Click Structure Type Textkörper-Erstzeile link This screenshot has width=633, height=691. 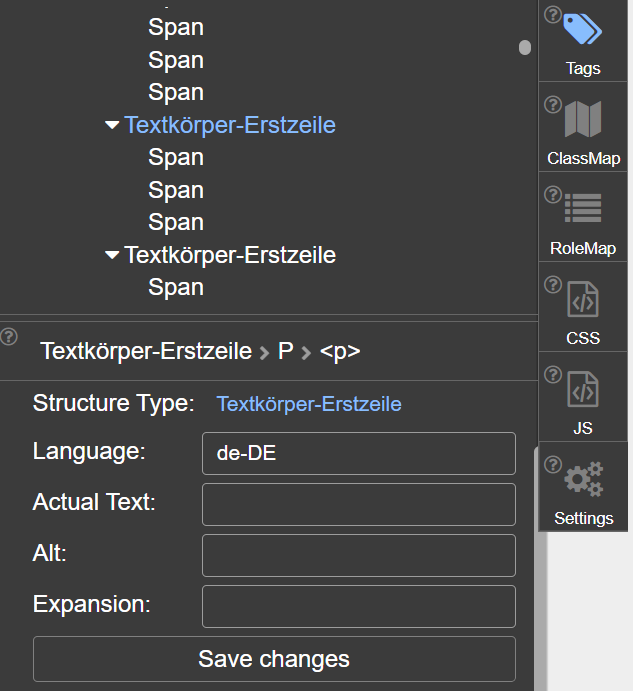point(309,405)
